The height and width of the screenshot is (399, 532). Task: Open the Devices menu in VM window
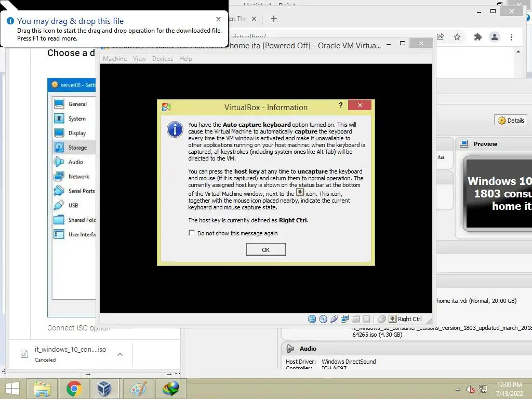pyautogui.click(x=163, y=59)
